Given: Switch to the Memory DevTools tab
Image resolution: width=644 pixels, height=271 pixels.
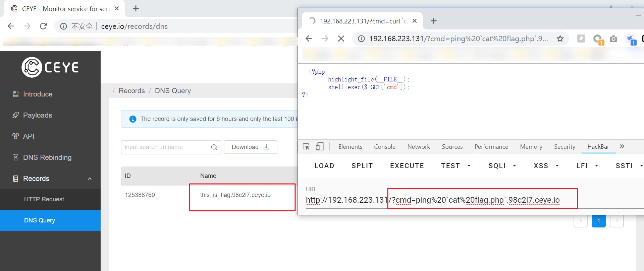Looking at the screenshot, I should 531,147.
